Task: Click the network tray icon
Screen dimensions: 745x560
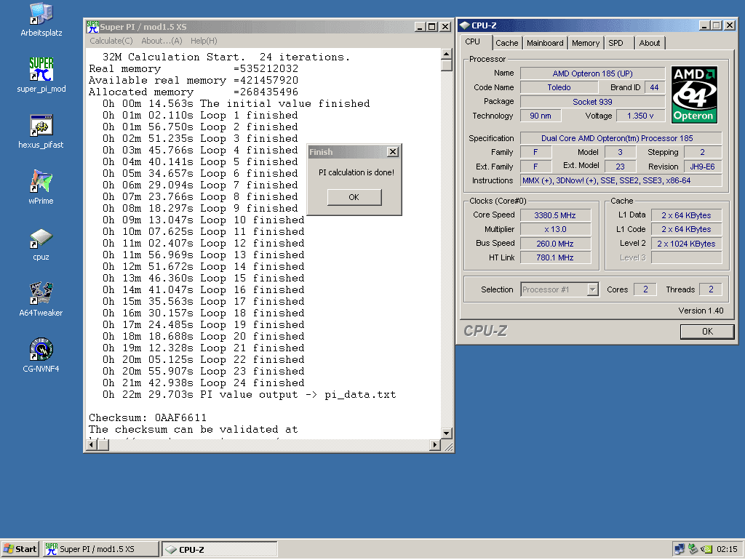Action: point(680,549)
